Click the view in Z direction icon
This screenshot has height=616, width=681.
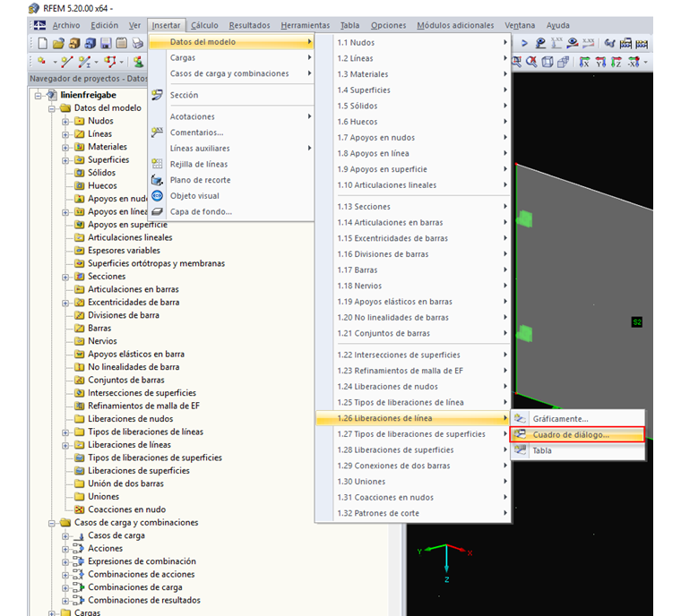click(x=616, y=62)
